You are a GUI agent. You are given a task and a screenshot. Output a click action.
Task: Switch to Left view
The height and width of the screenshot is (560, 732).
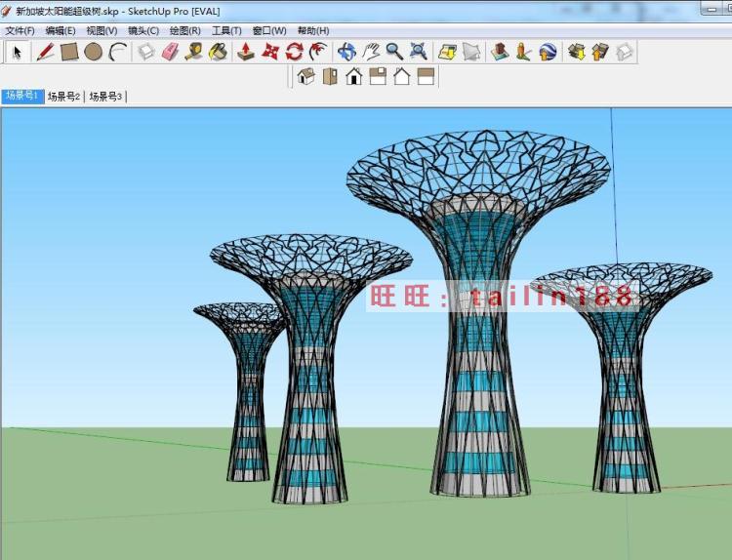(x=426, y=76)
